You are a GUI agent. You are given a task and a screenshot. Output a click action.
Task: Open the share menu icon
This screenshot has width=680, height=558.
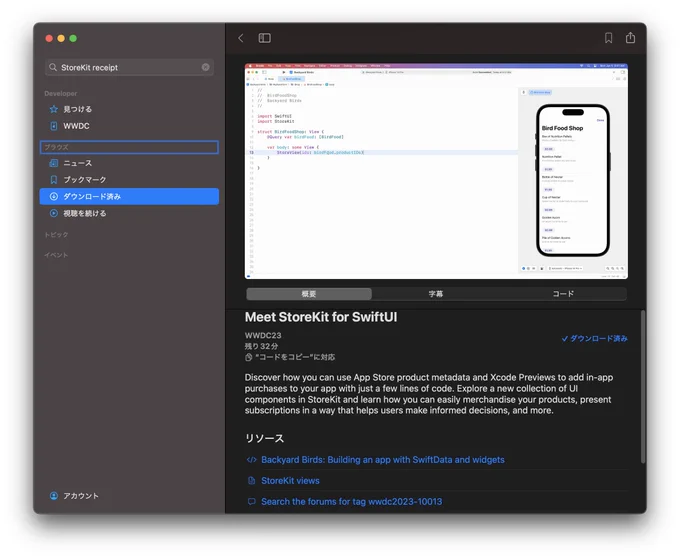(630, 38)
